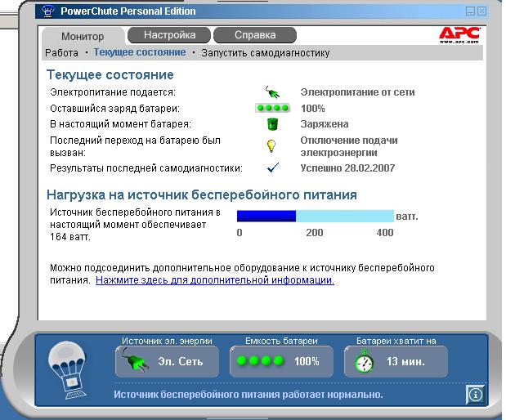Click the stopwatch runtime icon
Image resolution: width=506 pixels, height=420 pixels.
[x=365, y=362]
